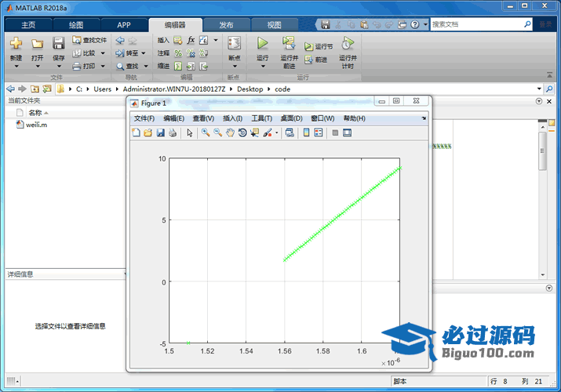Click the fx insert function icon

point(191,40)
